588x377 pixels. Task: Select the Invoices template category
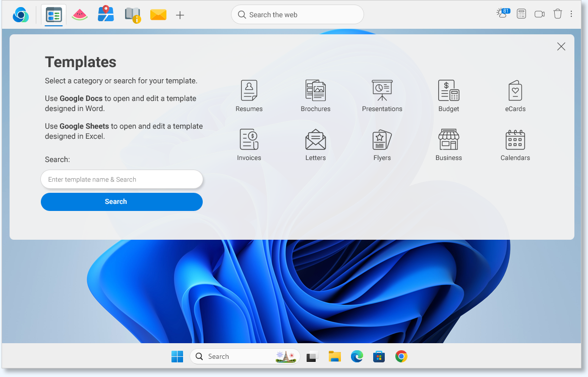[x=249, y=144]
